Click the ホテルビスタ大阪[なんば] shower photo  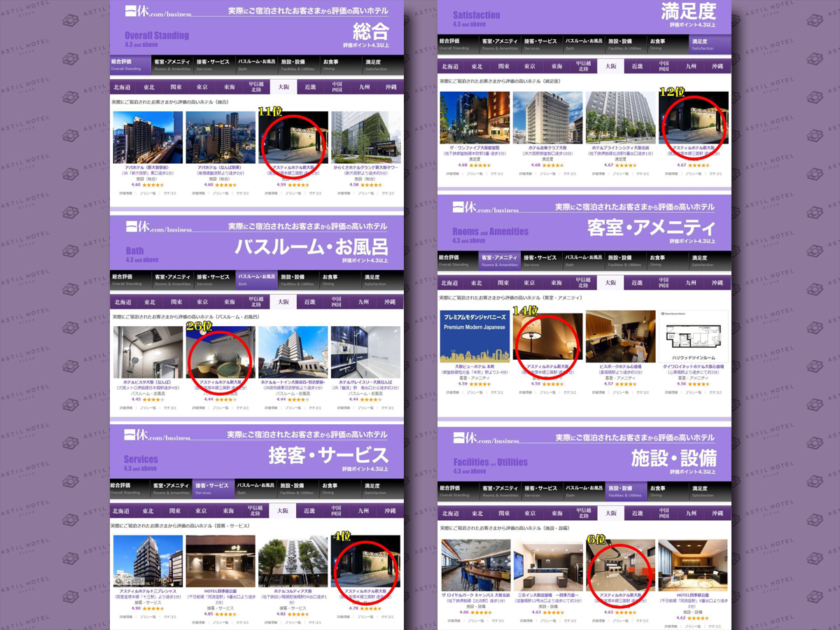[x=148, y=352]
